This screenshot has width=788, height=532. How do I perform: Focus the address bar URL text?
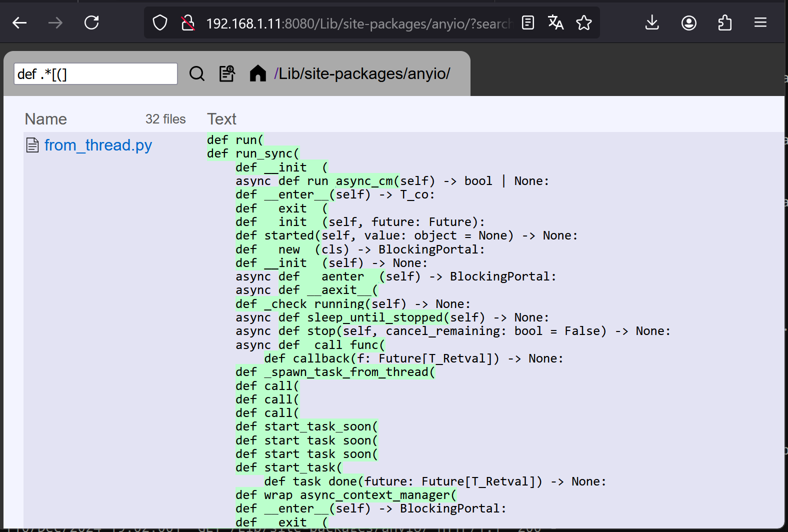click(359, 23)
